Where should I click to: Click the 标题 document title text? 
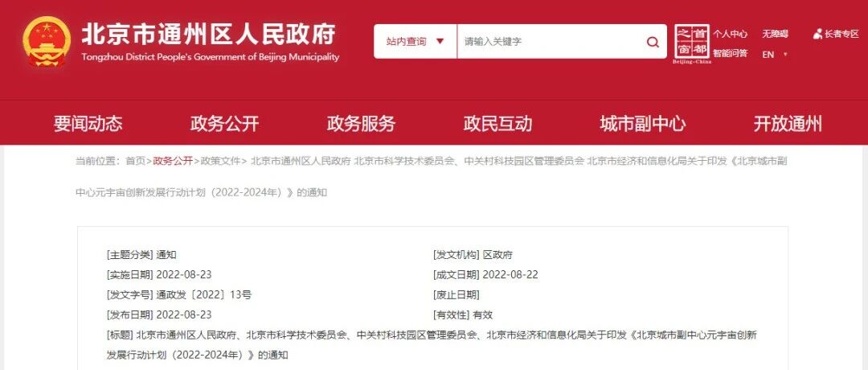coord(432,345)
